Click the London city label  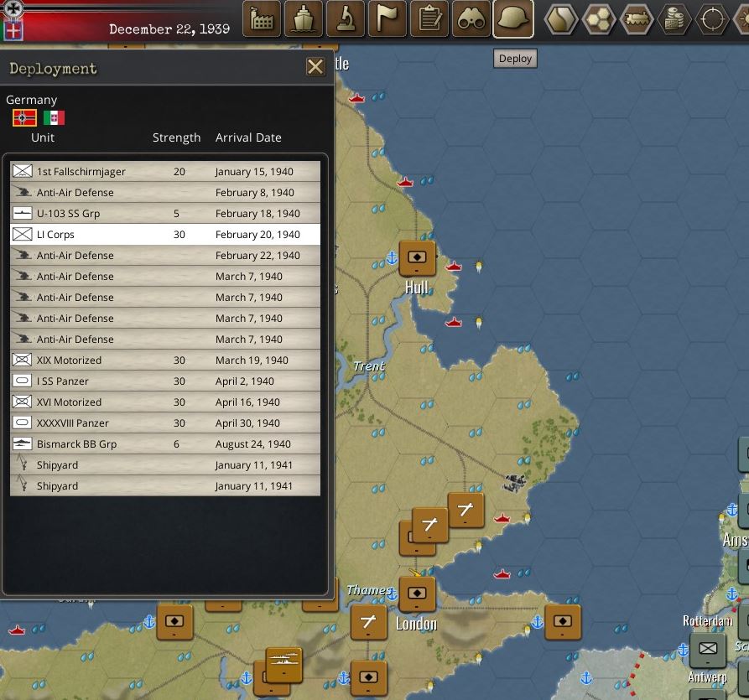tap(416, 624)
